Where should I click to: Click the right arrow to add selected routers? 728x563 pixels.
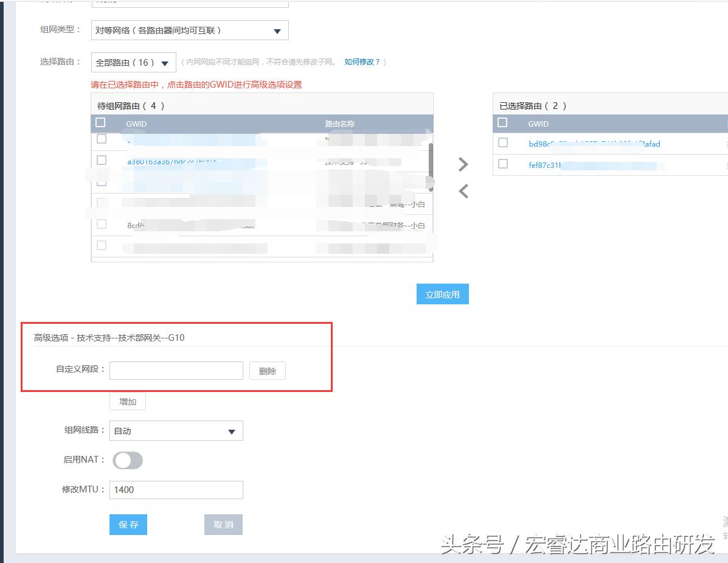click(x=463, y=164)
